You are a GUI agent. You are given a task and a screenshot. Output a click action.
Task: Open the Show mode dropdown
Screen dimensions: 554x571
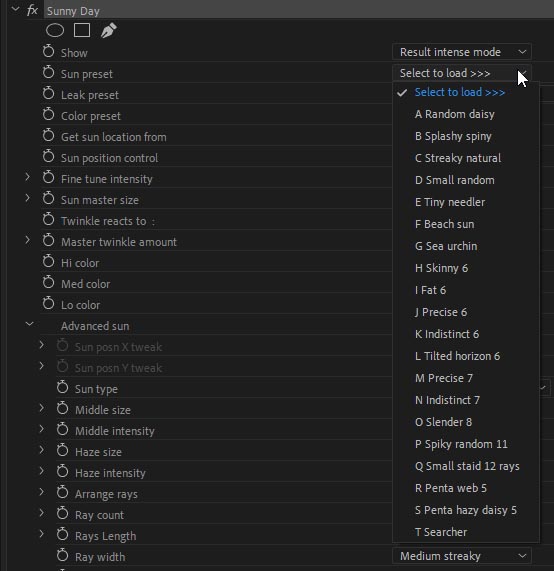462,52
